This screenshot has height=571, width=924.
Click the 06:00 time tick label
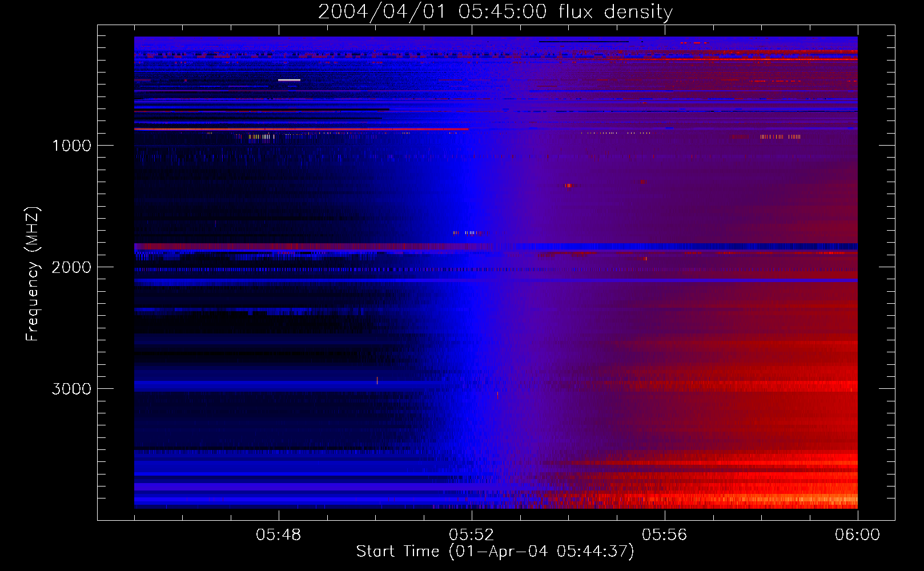857,535
